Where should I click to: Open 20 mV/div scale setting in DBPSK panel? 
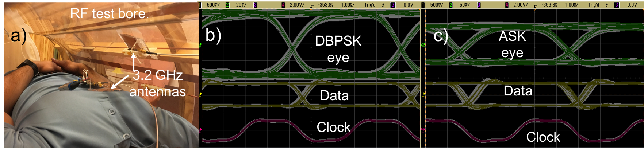pyautogui.click(x=241, y=5)
